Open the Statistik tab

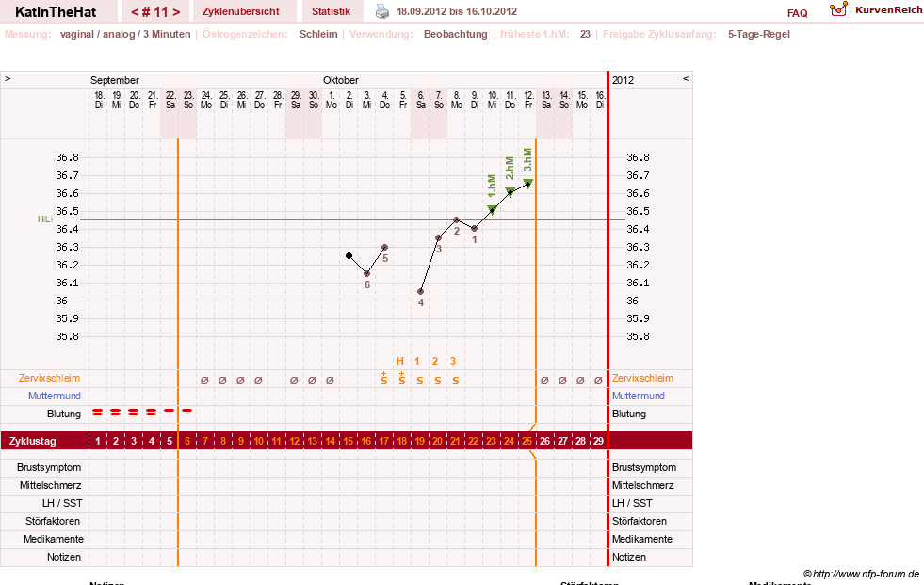coord(331,11)
